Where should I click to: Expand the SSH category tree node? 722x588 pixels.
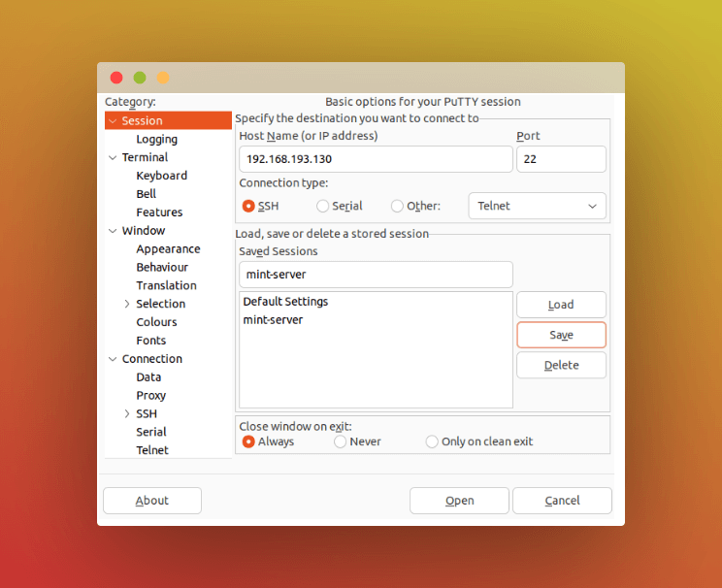127,414
